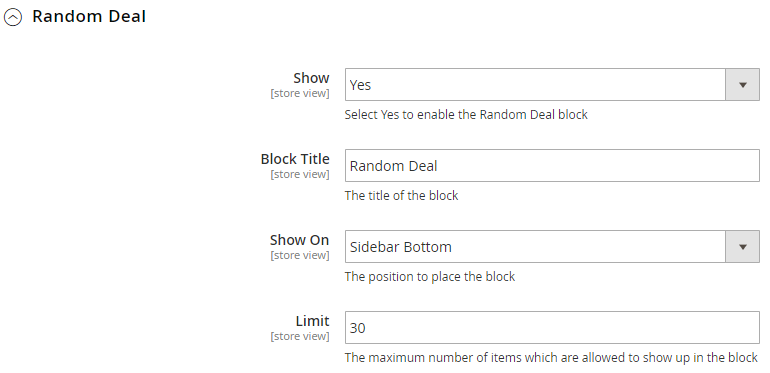Collapse the Random Deal section chevron icon
The image size is (770, 373).
click(x=13, y=18)
